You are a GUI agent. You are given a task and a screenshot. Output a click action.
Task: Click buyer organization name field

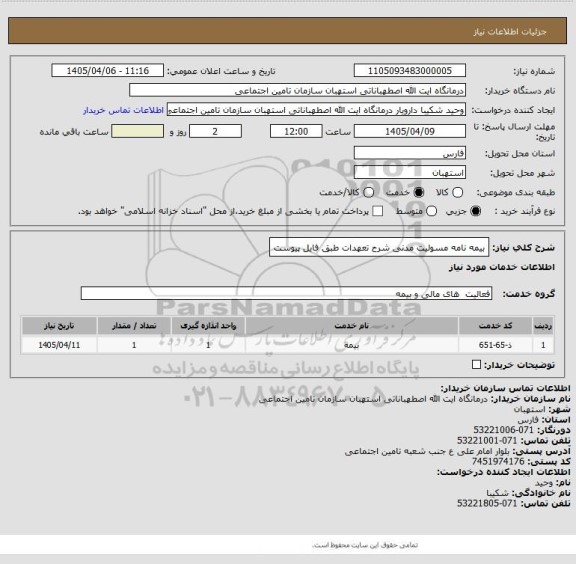click(x=298, y=90)
